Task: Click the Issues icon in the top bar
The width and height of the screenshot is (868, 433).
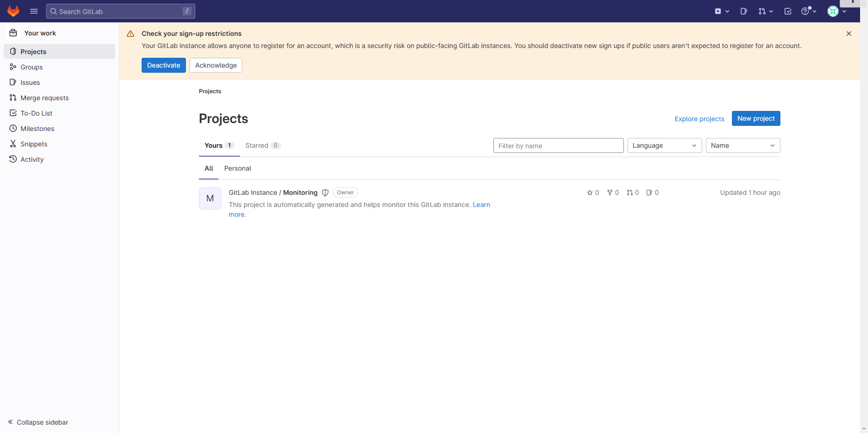Action: pos(744,11)
